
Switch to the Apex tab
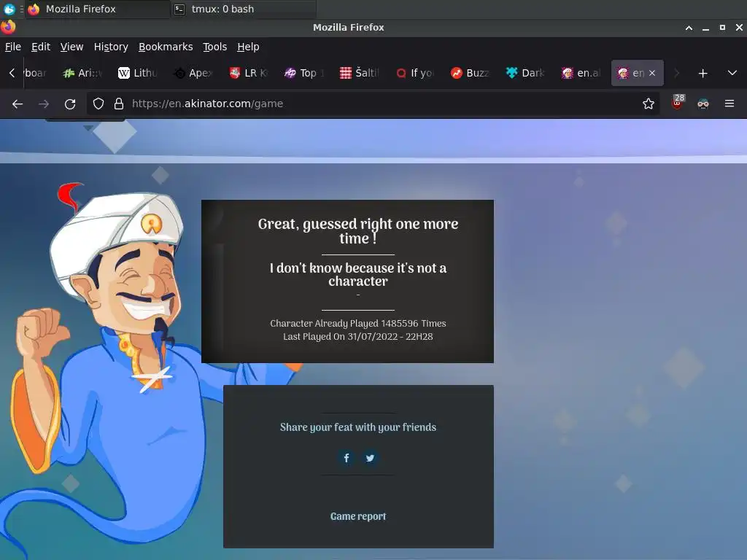tap(194, 73)
